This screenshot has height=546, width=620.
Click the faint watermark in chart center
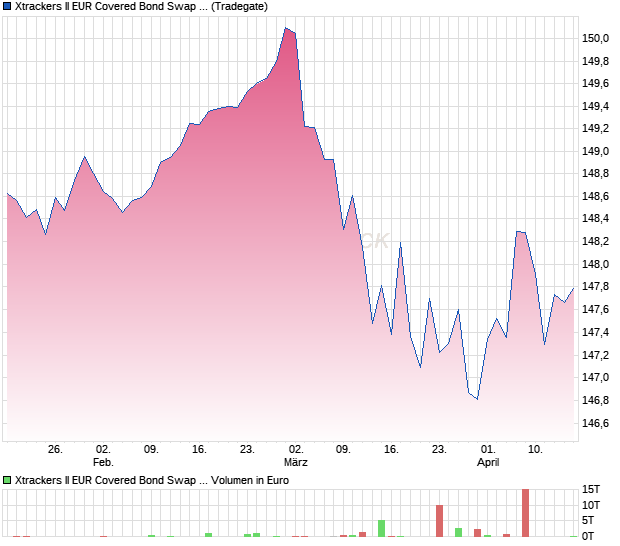click(375, 240)
